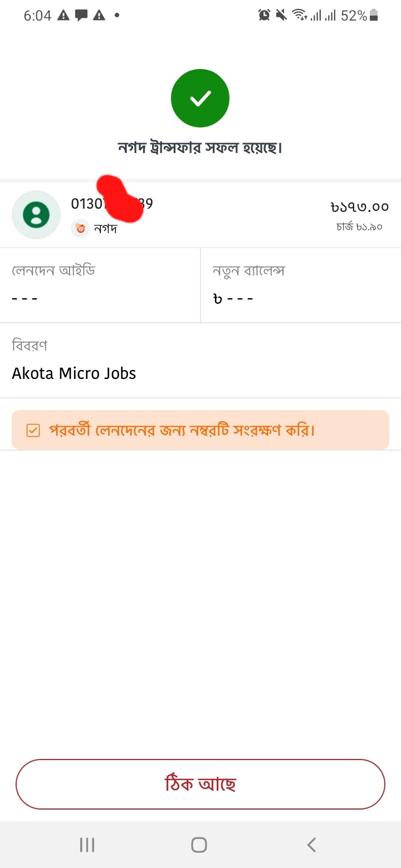Tap the message notification status icon

pos(81,16)
